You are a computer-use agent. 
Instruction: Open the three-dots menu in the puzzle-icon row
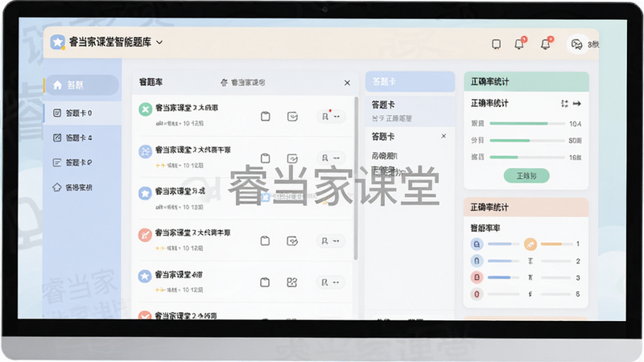(336, 282)
